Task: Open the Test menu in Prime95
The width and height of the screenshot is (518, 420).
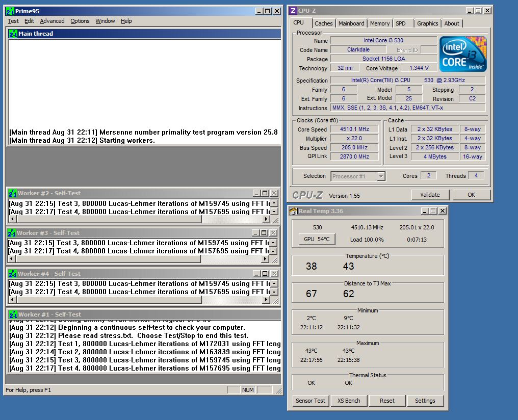Action: click(13, 21)
